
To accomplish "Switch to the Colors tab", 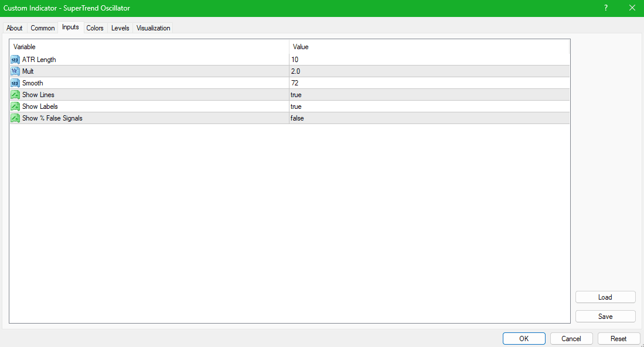I will [x=94, y=28].
